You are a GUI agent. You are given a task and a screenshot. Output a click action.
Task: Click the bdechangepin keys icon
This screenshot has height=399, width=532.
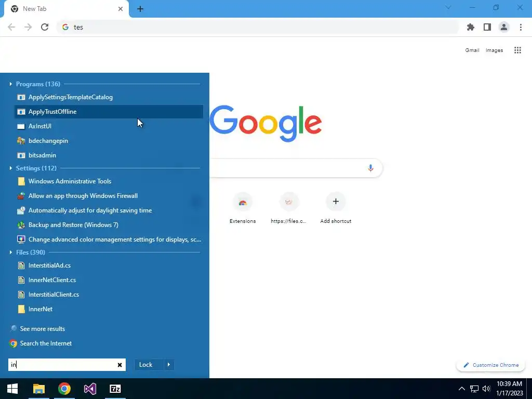pos(21,141)
